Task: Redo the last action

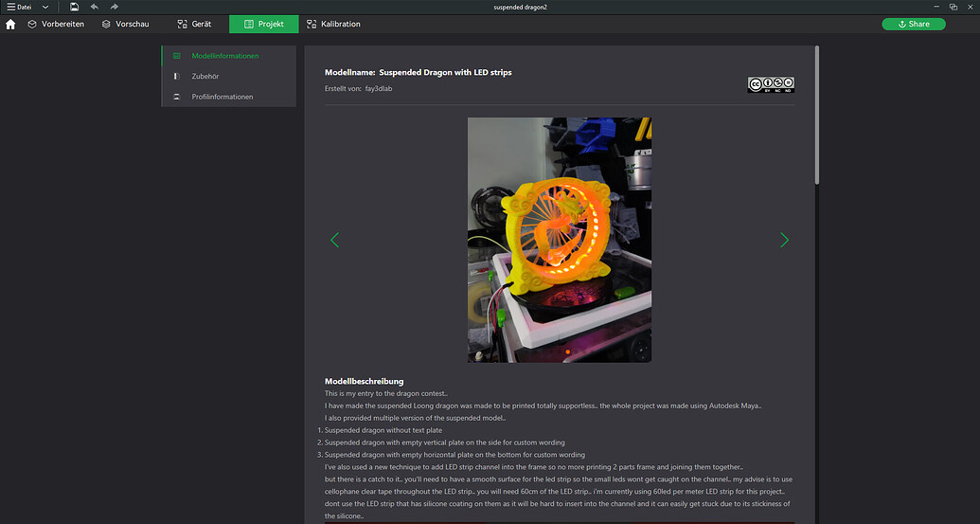Action: pyautogui.click(x=114, y=7)
